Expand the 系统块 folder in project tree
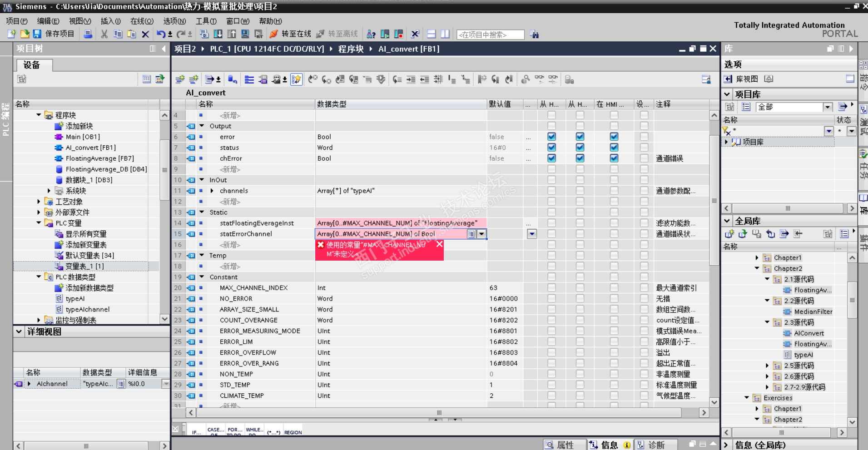Viewport: 868px width, 450px height. (49, 191)
